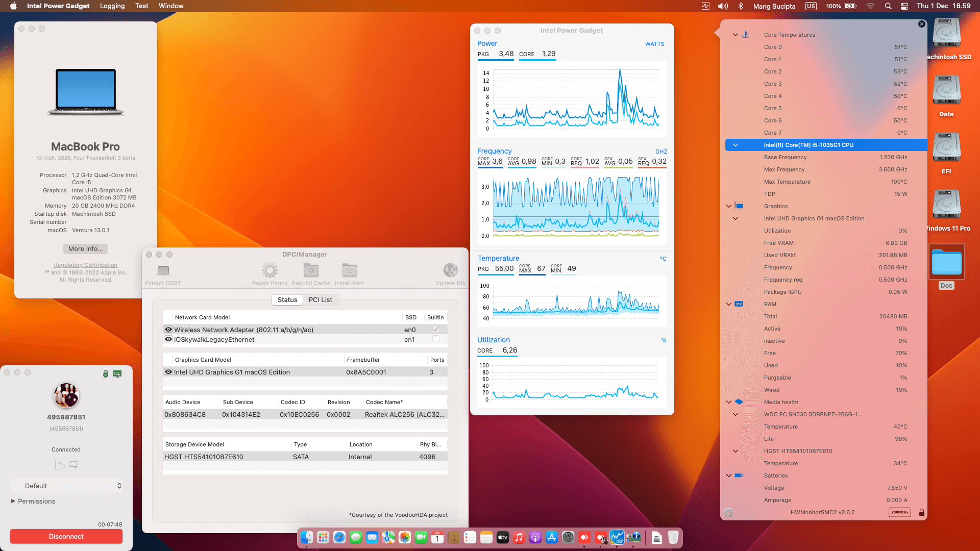Click the AnyDesk user avatar thumbnail
The image size is (980, 551).
click(x=66, y=395)
